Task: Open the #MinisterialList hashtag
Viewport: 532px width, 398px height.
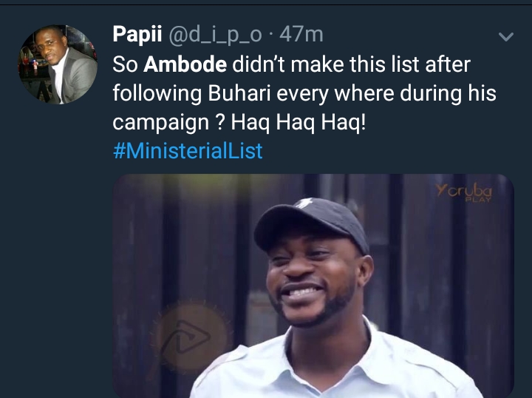Action: point(188,152)
